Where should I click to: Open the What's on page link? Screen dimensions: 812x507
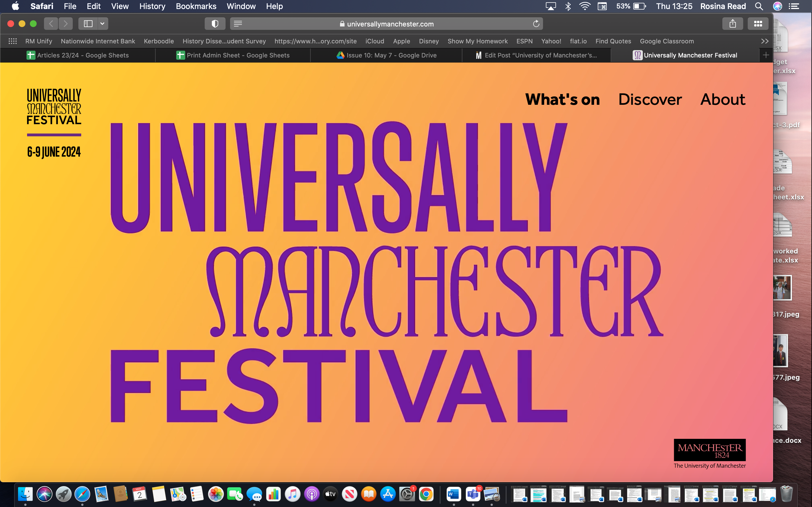562,100
